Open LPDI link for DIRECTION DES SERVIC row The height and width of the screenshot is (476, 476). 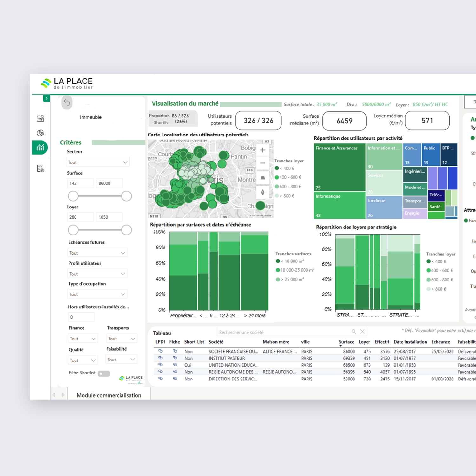[161, 379]
